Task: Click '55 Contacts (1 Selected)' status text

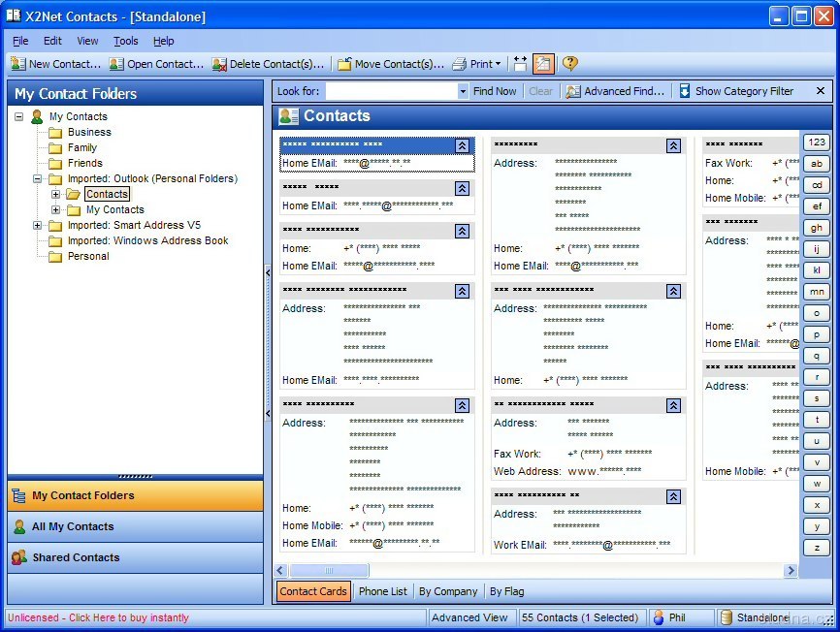Action: [x=580, y=617]
